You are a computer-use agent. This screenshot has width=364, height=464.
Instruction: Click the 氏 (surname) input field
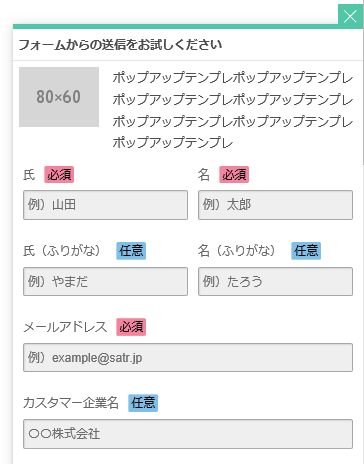105,205
